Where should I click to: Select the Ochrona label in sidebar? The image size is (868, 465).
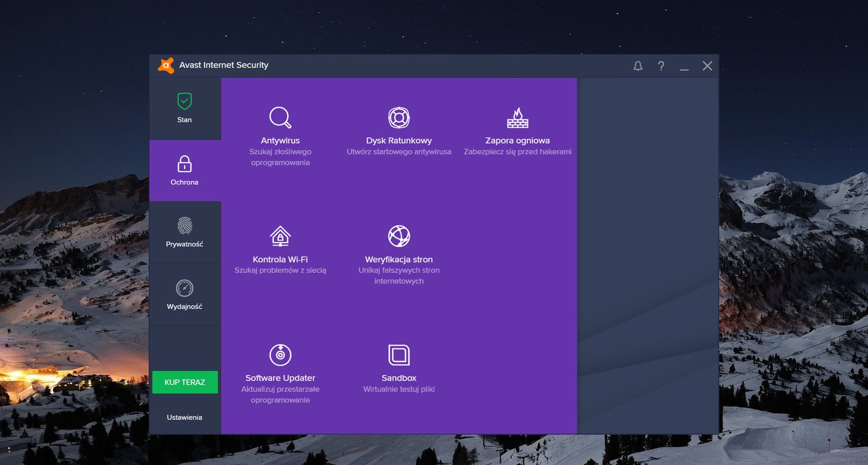(185, 182)
